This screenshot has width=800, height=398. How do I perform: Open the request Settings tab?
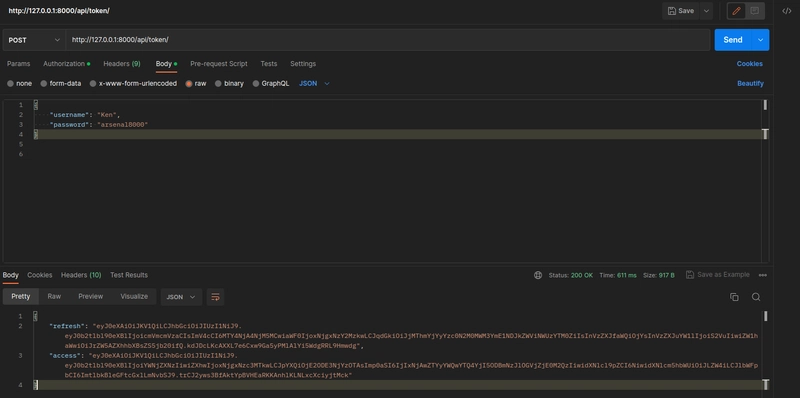[303, 64]
